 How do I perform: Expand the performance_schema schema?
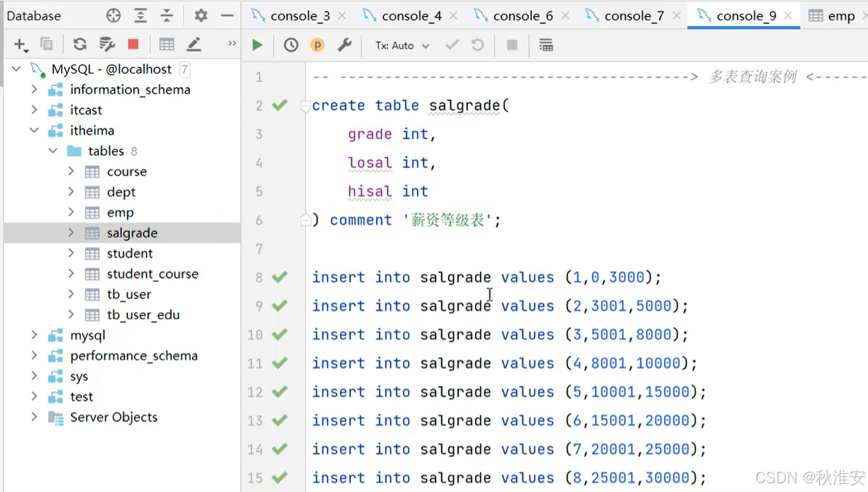34,356
